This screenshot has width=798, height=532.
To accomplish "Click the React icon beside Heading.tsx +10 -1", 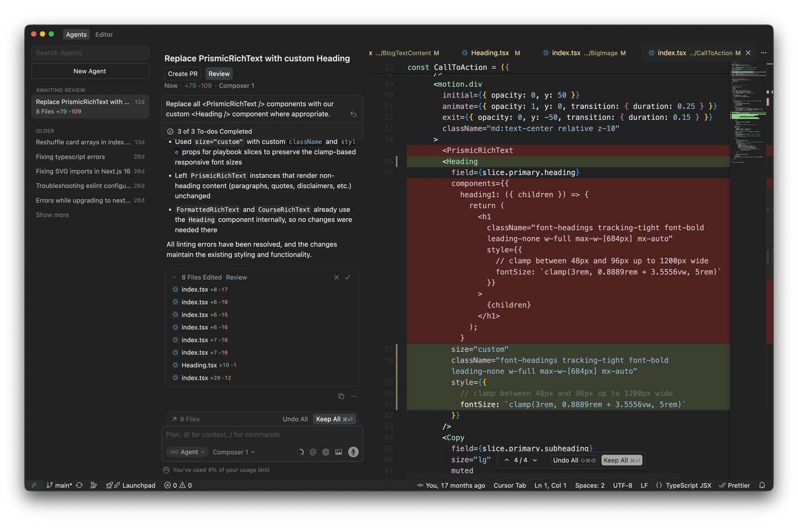I will 175,365.
